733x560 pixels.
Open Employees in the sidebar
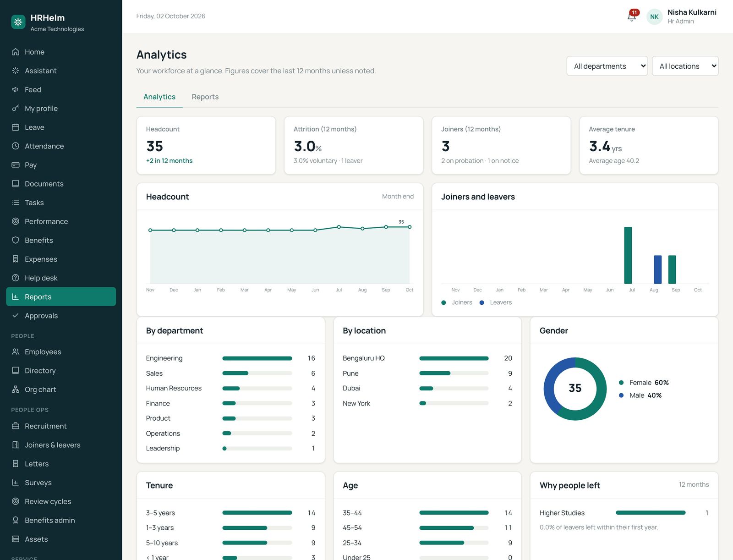point(61,351)
